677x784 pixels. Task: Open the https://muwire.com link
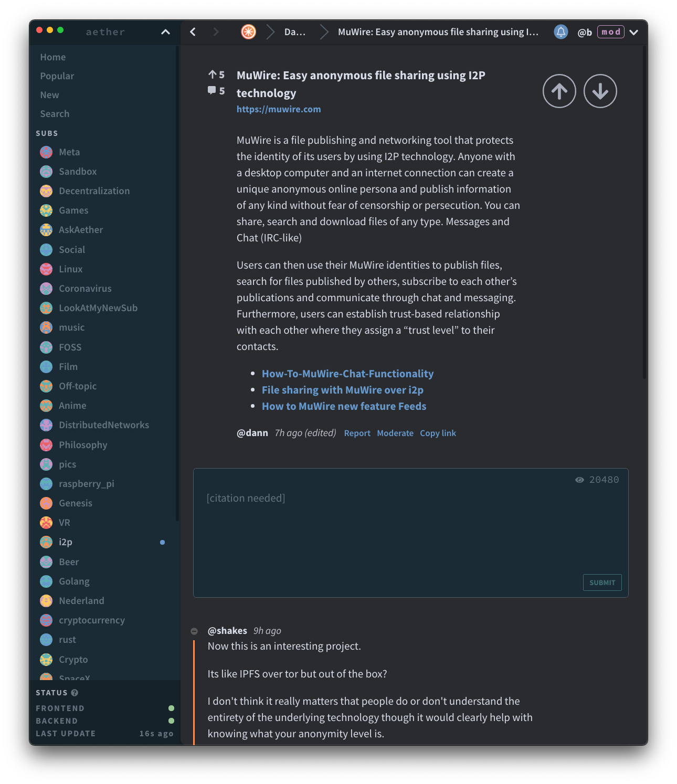click(279, 109)
